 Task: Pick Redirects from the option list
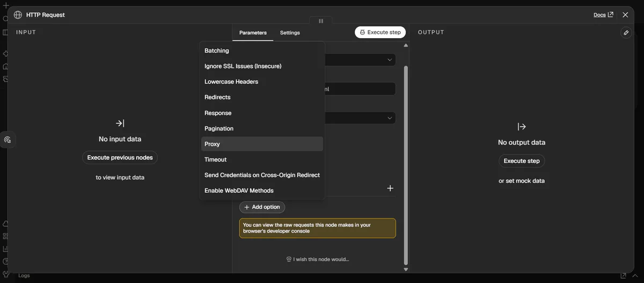262,97
